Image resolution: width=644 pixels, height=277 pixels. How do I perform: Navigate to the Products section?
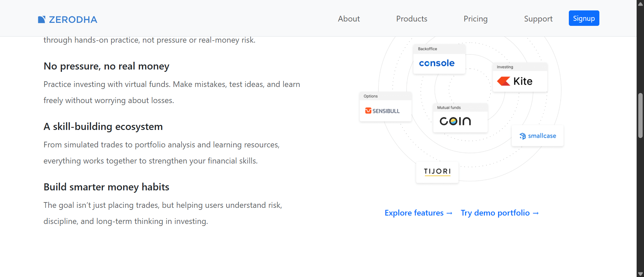tap(411, 19)
